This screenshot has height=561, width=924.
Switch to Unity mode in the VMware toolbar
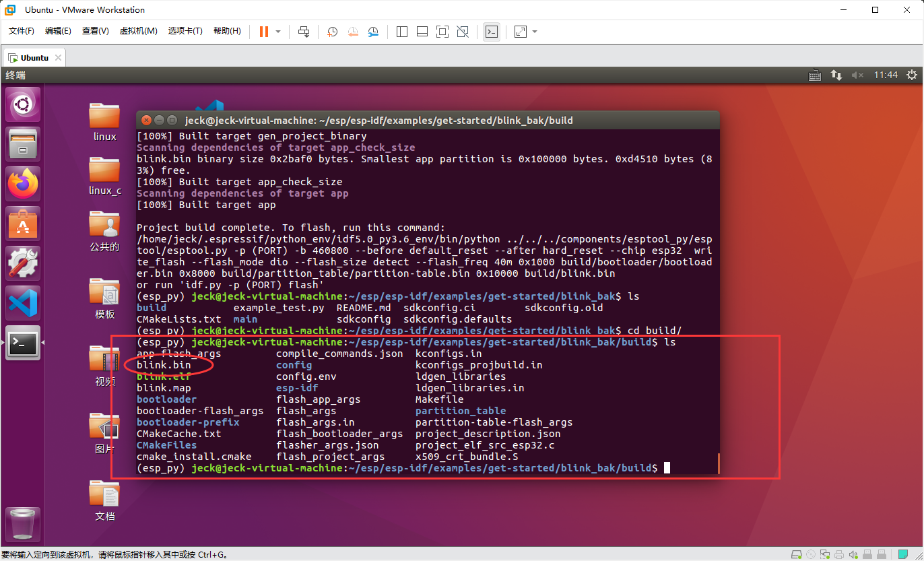point(463,32)
